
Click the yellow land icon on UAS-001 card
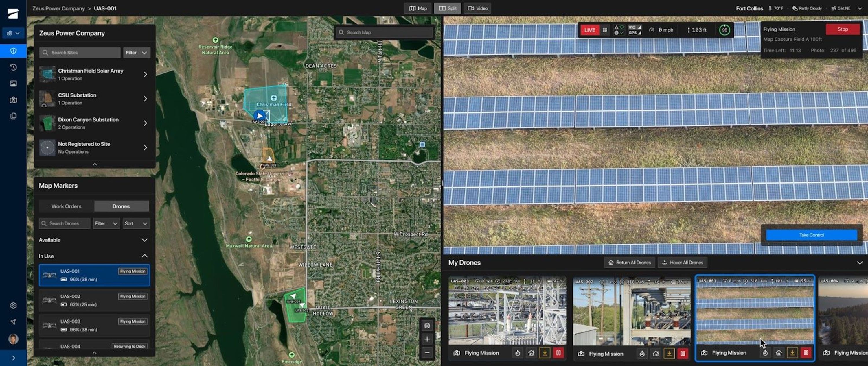792,352
